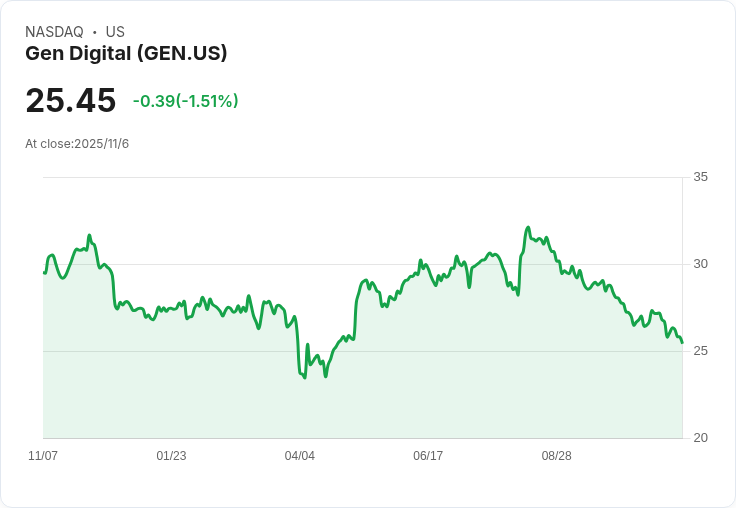Click the At close date text
Screen dimensions: 736x508
[77, 143]
